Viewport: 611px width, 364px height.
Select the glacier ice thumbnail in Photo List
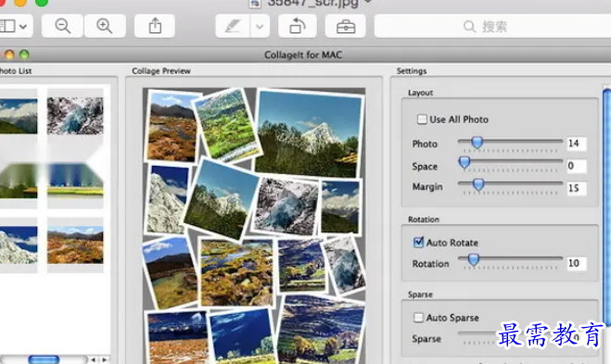point(75,116)
